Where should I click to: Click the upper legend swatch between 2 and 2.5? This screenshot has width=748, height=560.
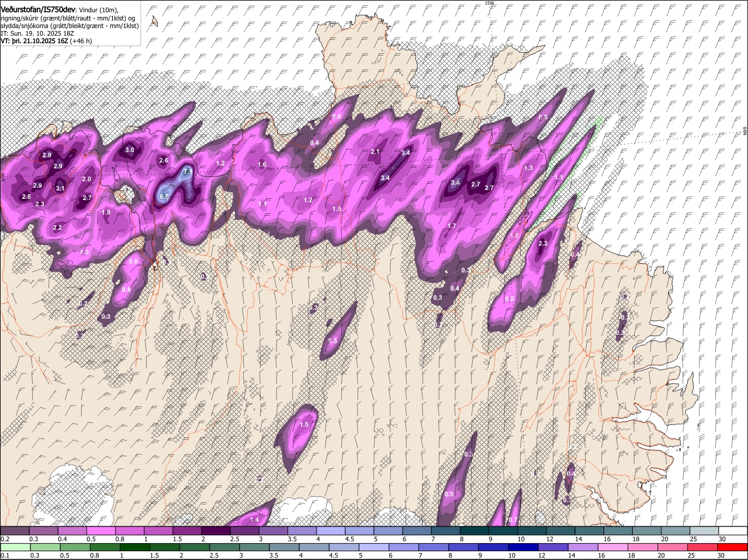coord(216,531)
